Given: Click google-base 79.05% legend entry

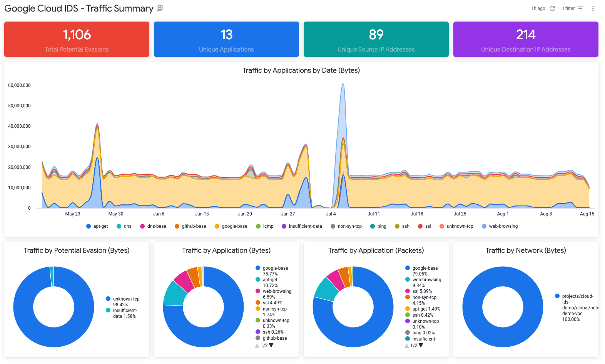Looking at the screenshot, I should pos(421,271).
